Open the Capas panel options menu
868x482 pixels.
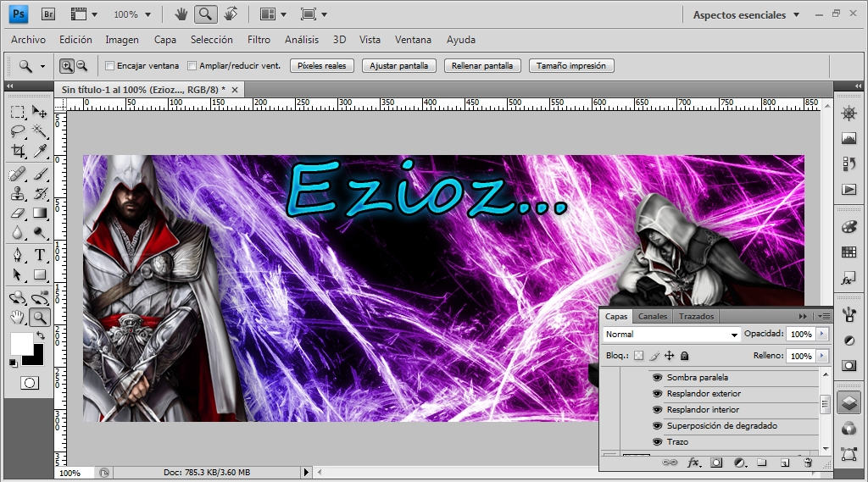pyautogui.click(x=824, y=316)
